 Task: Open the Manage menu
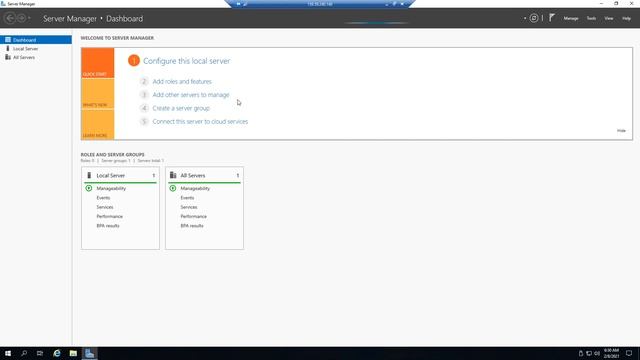[x=571, y=18]
